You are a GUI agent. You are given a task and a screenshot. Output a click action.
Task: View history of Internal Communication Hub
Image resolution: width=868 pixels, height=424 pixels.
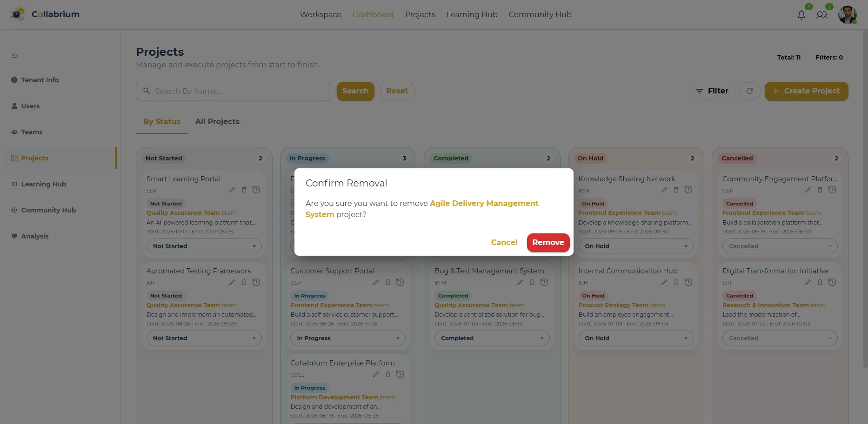click(x=688, y=282)
